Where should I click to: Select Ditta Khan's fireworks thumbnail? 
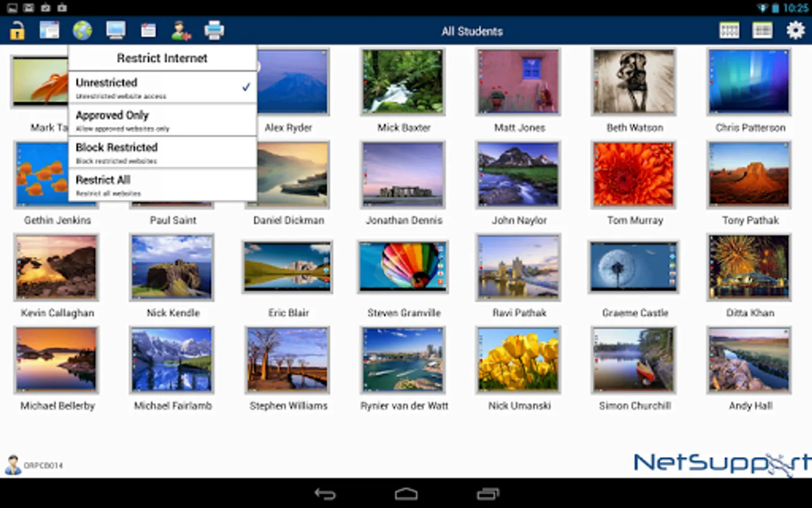[749, 267]
